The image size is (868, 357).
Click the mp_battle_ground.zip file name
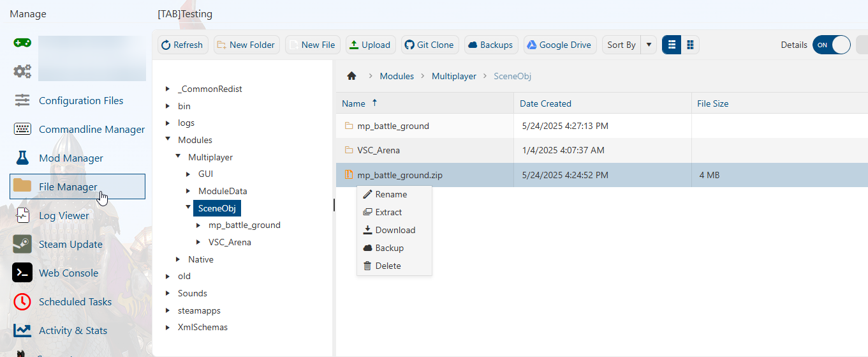pyautogui.click(x=400, y=174)
